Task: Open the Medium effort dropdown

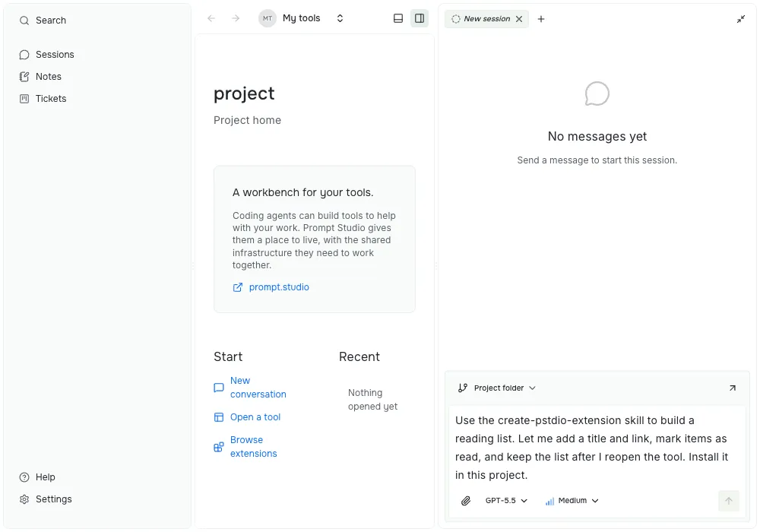Action: point(572,501)
